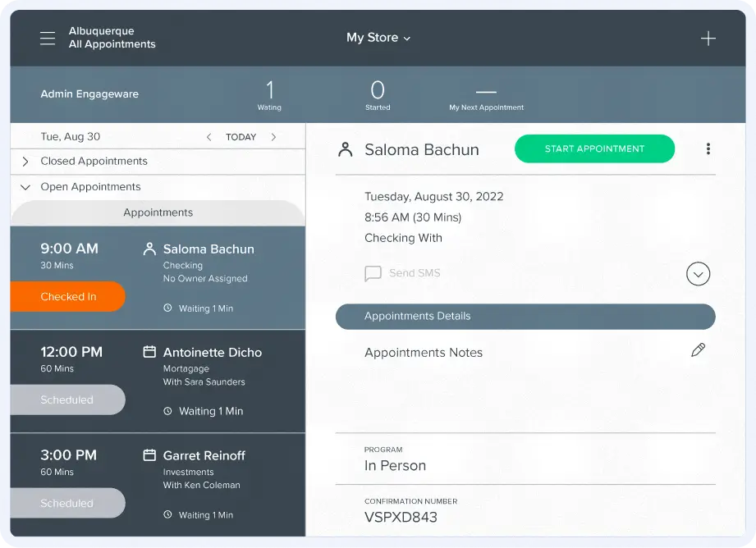Open the Appointments Details bar

(525, 317)
